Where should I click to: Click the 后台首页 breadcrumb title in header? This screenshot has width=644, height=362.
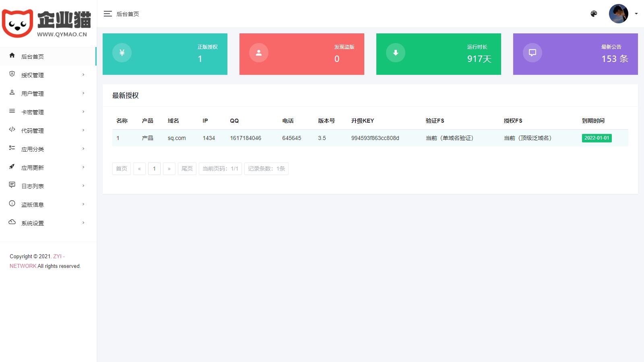pyautogui.click(x=128, y=14)
